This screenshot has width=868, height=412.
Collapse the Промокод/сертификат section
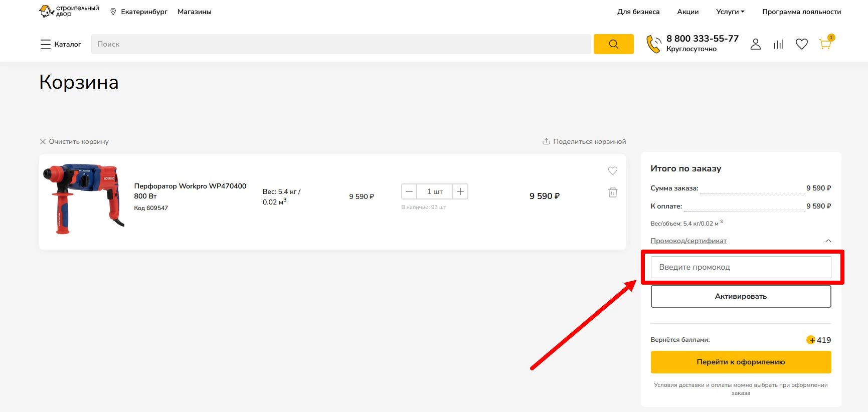(828, 241)
